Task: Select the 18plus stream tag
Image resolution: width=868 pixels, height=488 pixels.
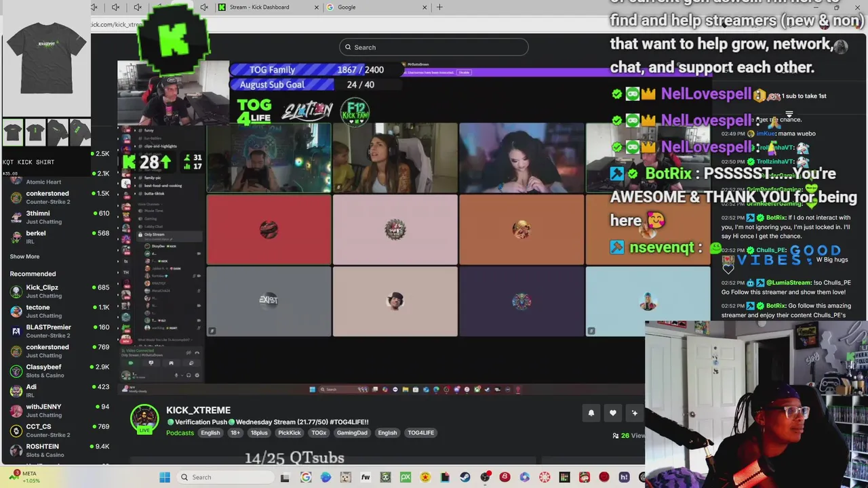Action: [x=259, y=432]
